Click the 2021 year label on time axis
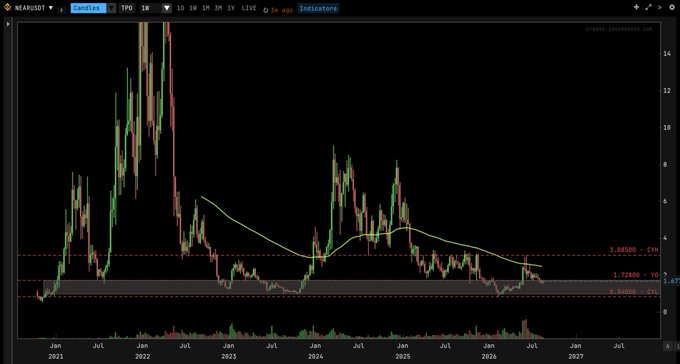The height and width of the screenshot is (364, 680). (x=56, y=356)
